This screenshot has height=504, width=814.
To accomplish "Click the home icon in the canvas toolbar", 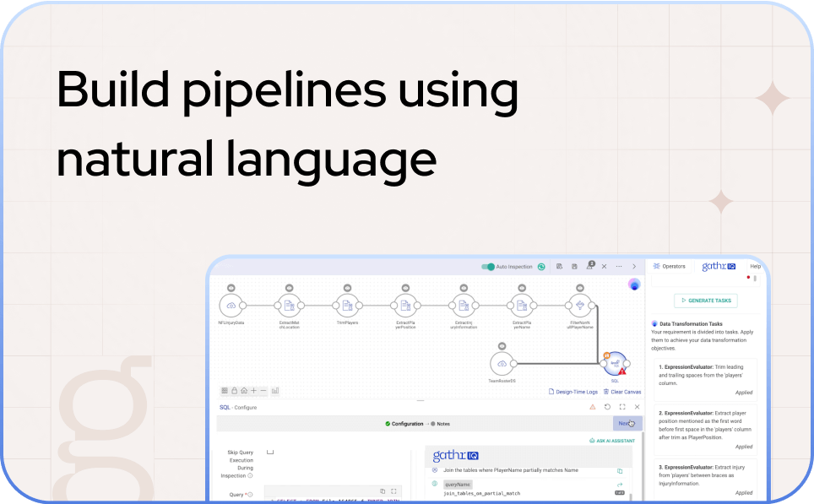I will (243, 391).
